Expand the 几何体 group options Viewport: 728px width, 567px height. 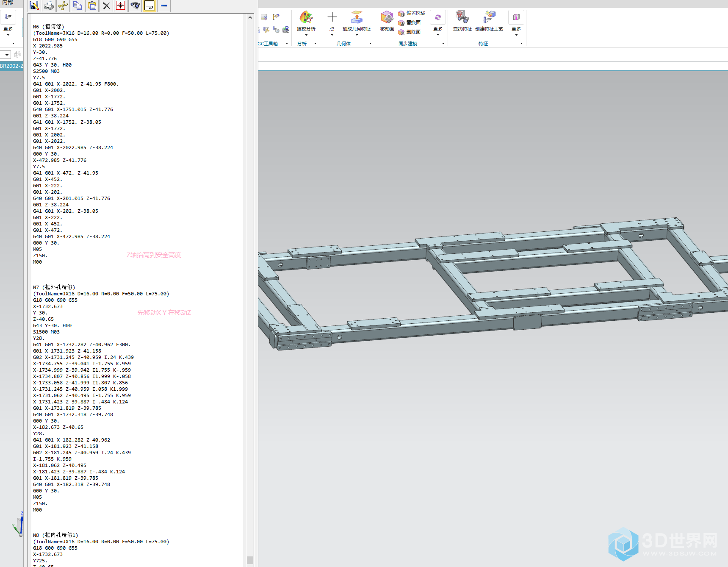pos(370,44)
